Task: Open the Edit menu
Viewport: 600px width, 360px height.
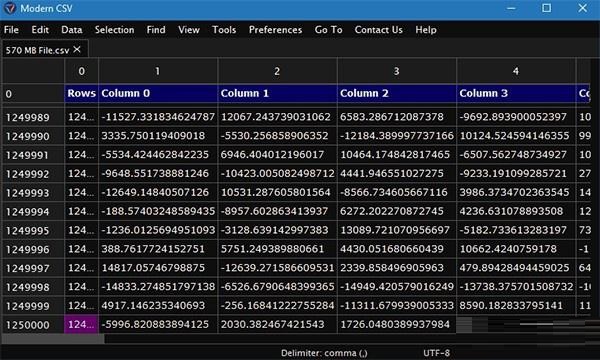Action: [40, 30]
